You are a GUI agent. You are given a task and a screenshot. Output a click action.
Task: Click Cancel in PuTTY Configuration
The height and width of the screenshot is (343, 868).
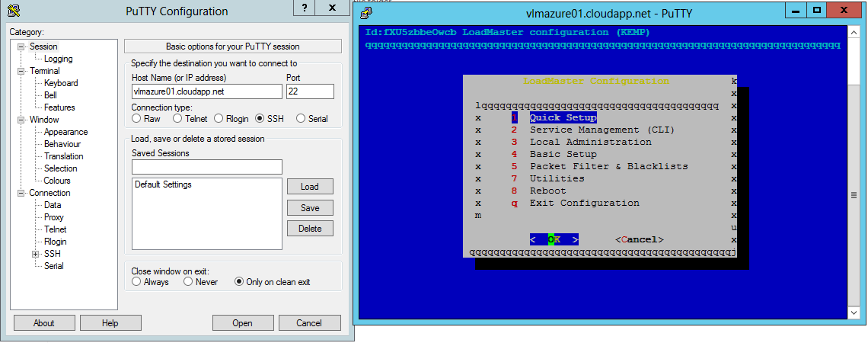(309, 323)
